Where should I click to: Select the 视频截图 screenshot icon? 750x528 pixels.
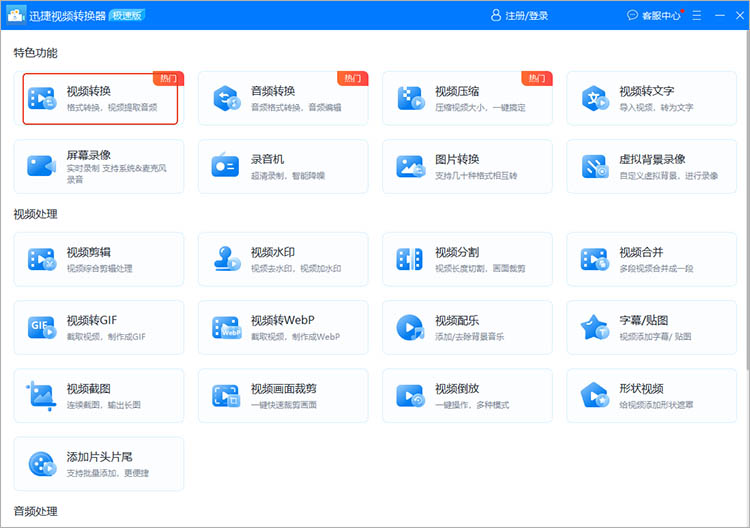pyautogui.click(x=41, y=396)
